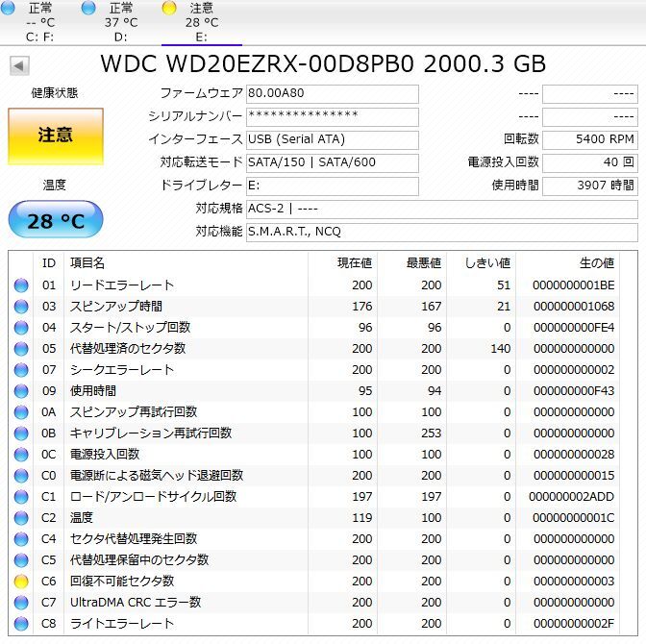Viewport: 646px width, 644px height.
Task: Click the S.M.A.R.T., NCQ features field
Action: click(x=442, y=233)
